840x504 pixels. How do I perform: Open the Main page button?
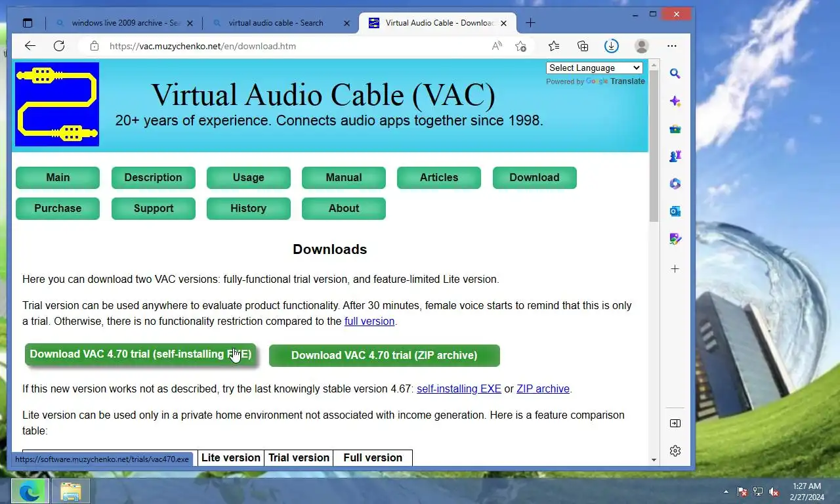click(x=58, y=177)
